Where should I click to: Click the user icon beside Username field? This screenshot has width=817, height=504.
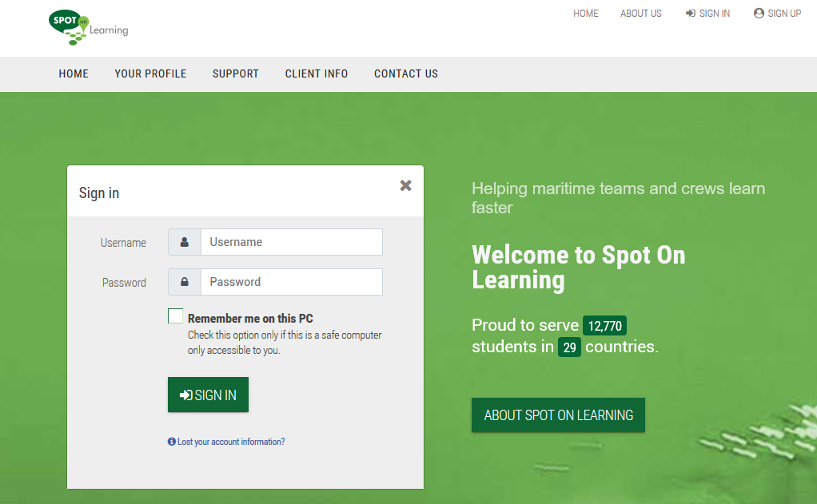pyautogui.click(x=185, y=242)
